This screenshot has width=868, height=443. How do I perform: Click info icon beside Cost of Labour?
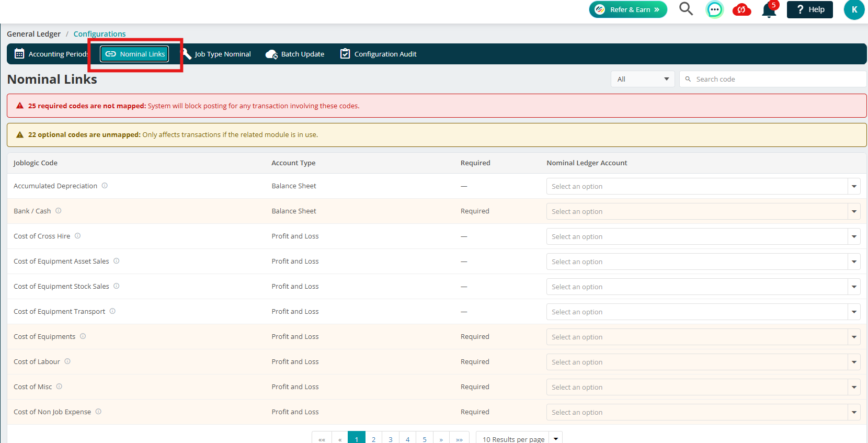click(67, 361)
